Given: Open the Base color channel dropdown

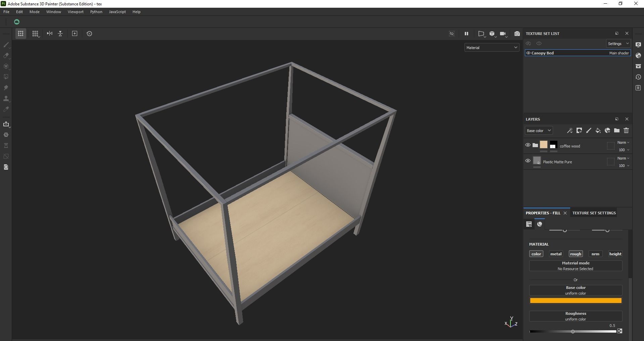Looking at the screenshot, I should 539,131.
